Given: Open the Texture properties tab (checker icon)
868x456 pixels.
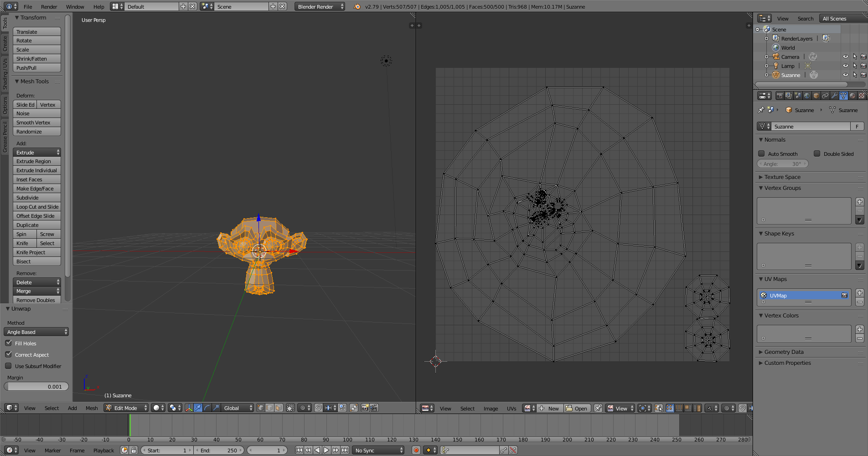Looking at the screenshot, I should point(862,96).
